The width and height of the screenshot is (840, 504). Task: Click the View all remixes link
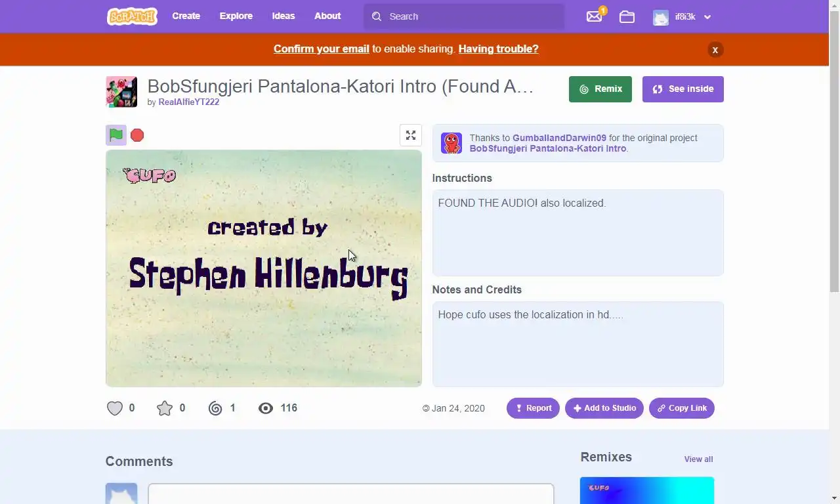[x=698, y=459]
